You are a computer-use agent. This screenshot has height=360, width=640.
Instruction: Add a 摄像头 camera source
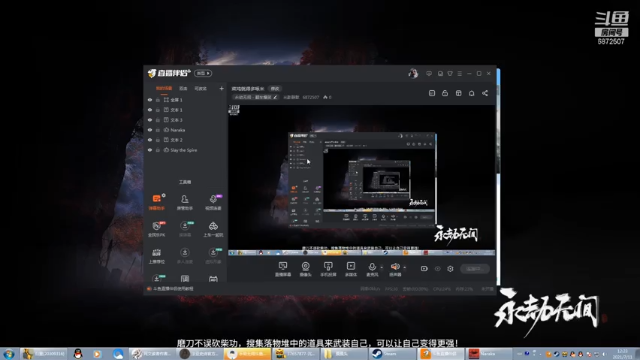click(305, 269)
